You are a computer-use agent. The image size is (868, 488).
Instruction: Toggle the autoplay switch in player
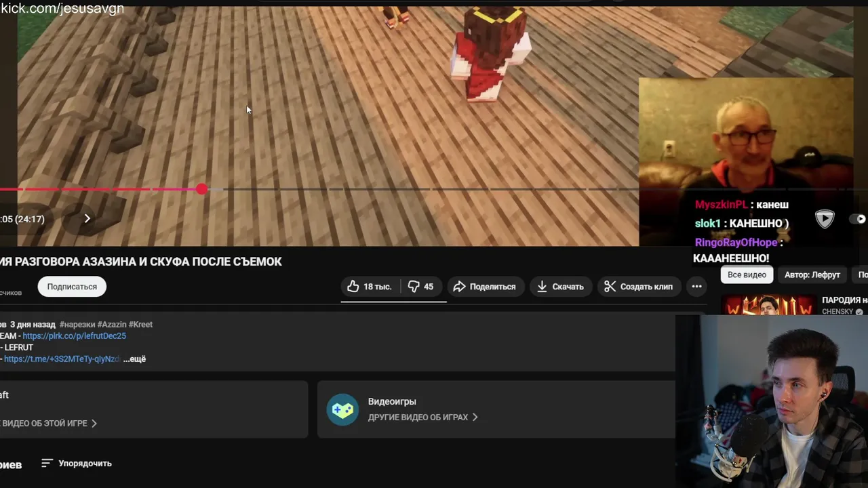point(859,219)
